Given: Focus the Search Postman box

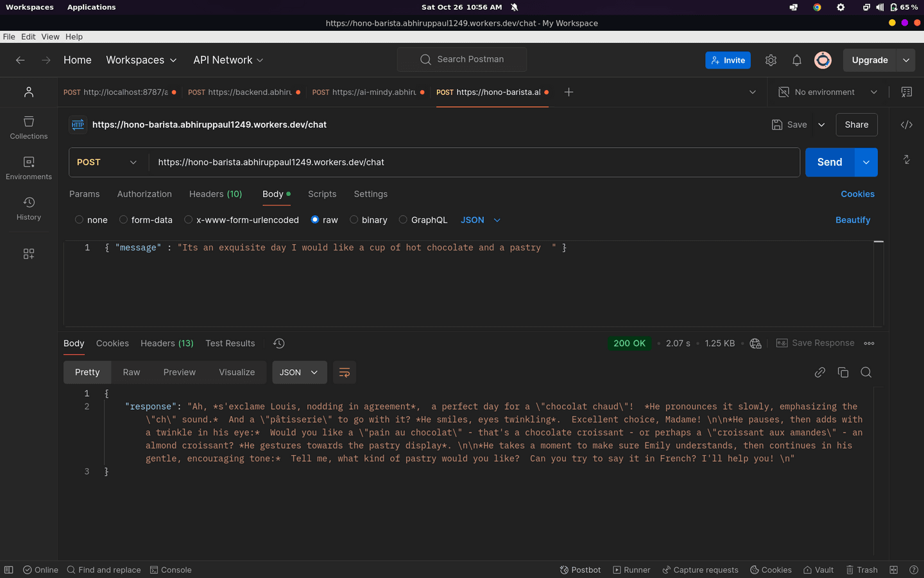Looking at the screenshot, I should click(x=462, y=59).
